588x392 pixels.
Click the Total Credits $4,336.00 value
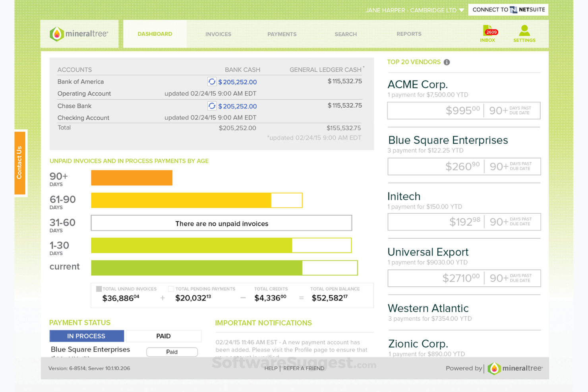pyautogui.click(x=270, y=298)
